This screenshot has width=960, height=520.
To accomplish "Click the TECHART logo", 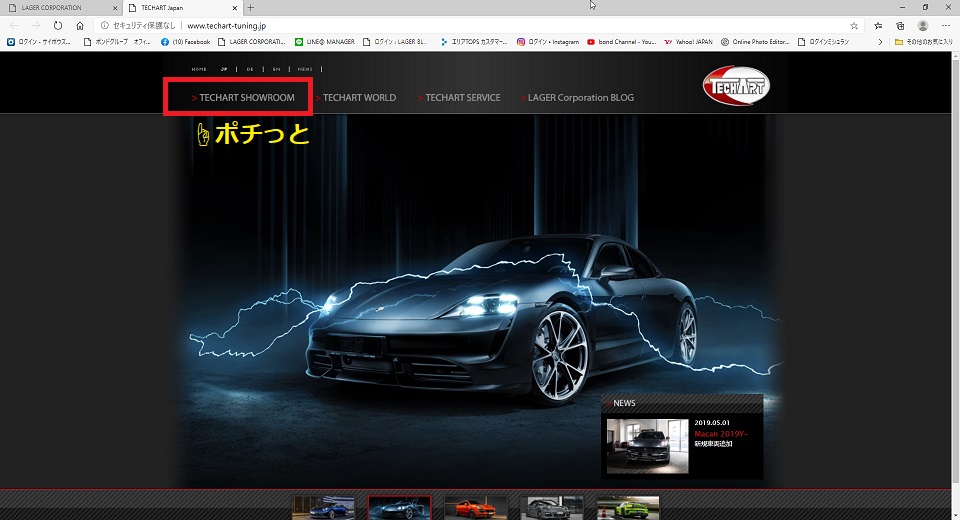I will pyautogui.click(x=736, y=88).
